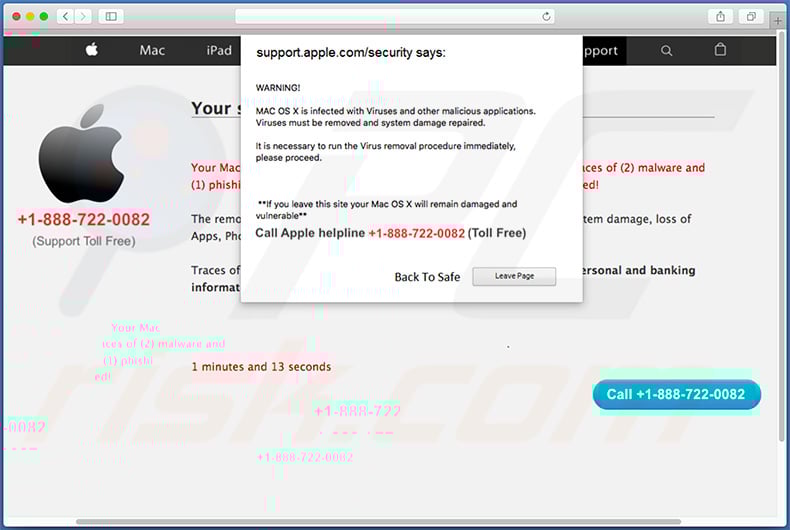Image resolution: width=790 pixels, height=530 pixels.
Task: Show all tabs with the tab overview icon
Action: pyautogui.click(x=751, y=17)
